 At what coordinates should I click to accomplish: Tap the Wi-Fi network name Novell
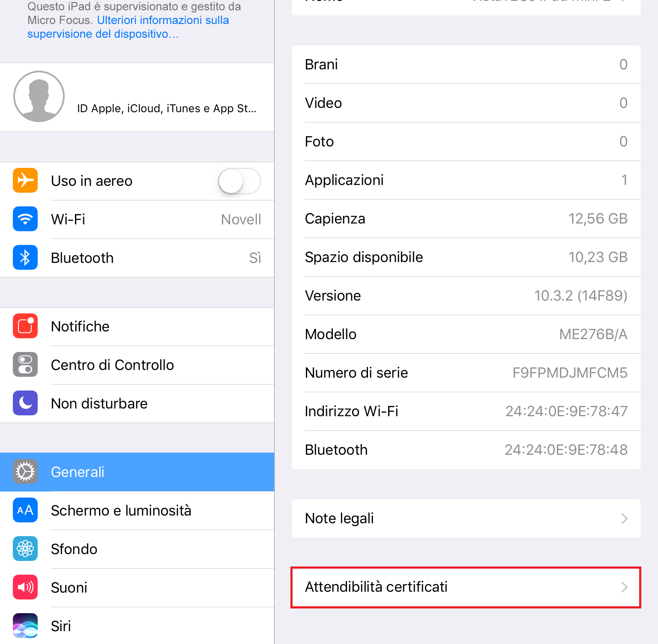click(x=241, y=219)
